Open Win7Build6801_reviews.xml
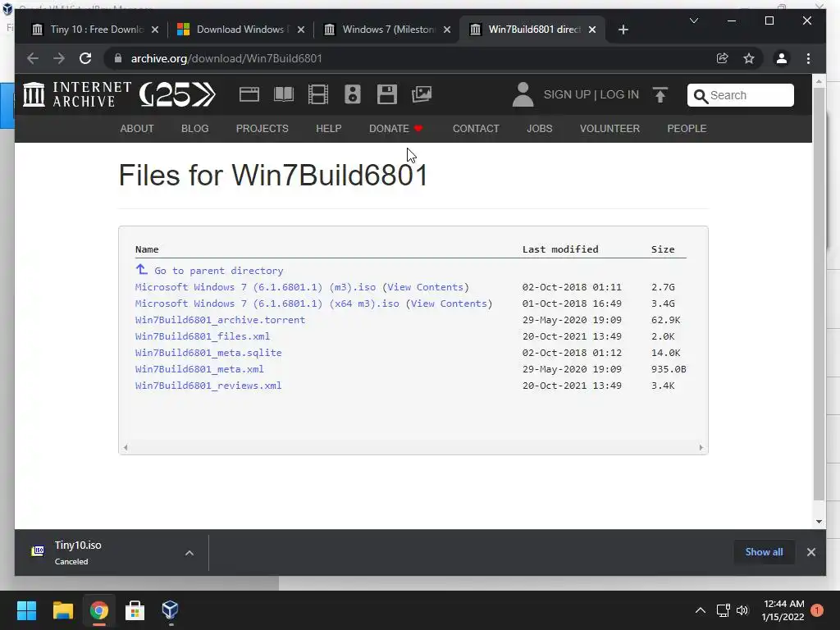The image size is (840, 630). 208,386
